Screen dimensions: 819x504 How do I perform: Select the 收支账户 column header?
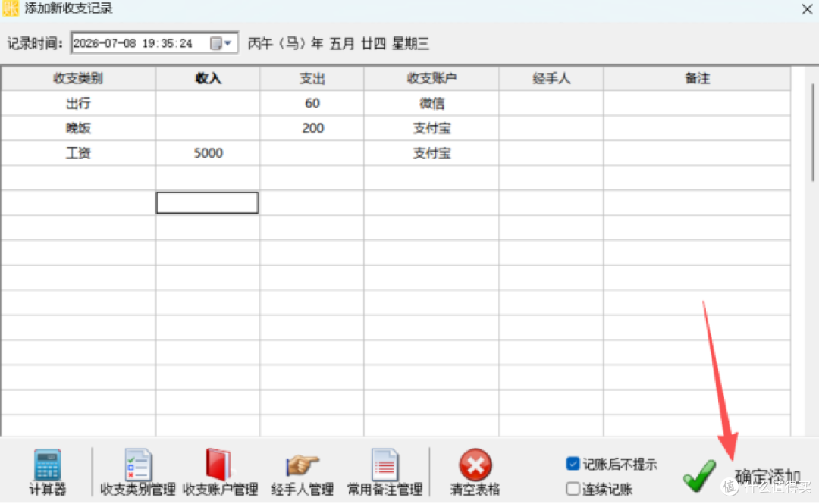click(431, 78)
